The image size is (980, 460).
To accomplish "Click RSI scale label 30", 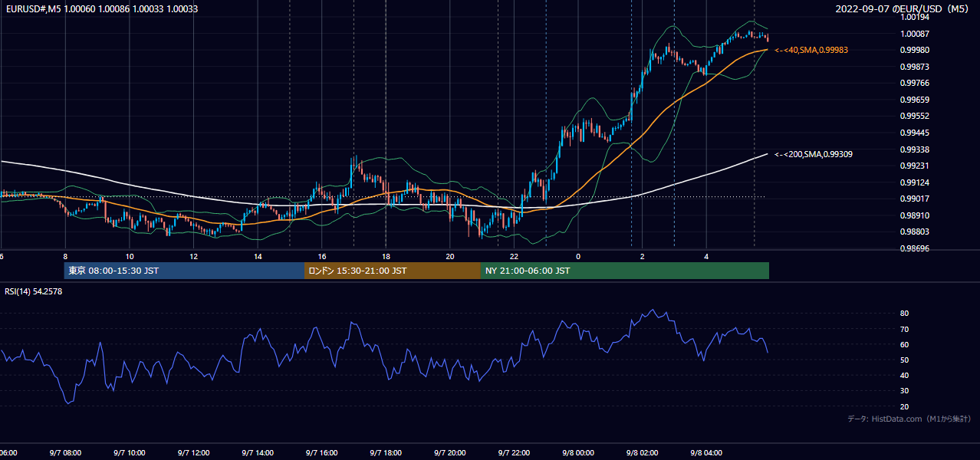I will [904, 391].
